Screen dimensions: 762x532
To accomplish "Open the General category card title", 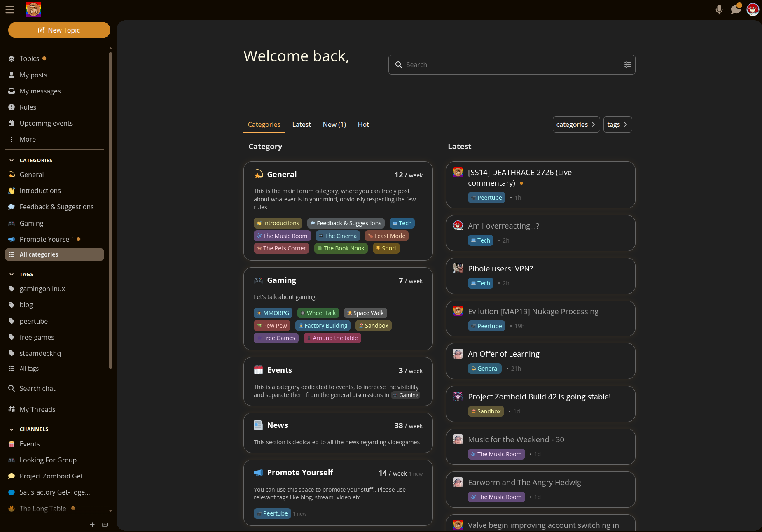I will pos(282,174).
